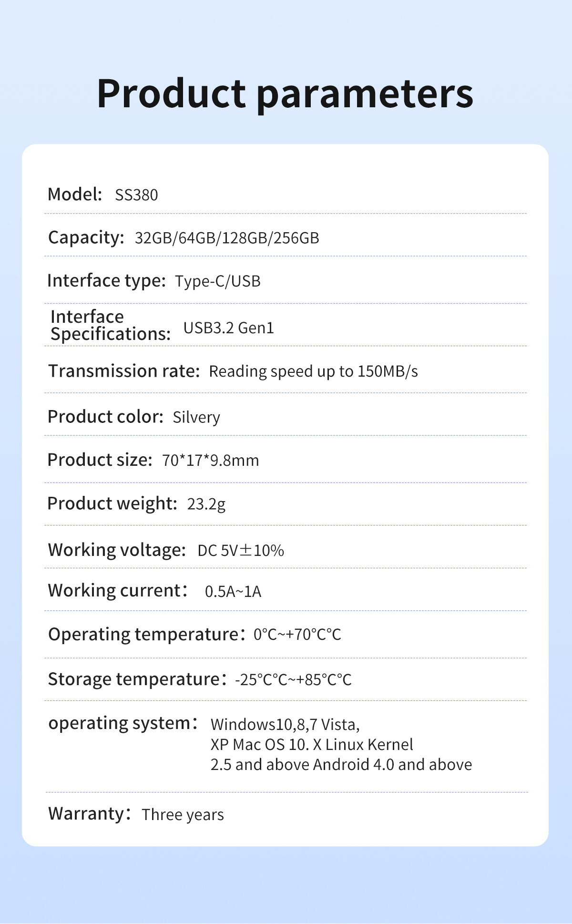Click the Capacity label
This screenshot has height=924, width=572.
point(86,238)
